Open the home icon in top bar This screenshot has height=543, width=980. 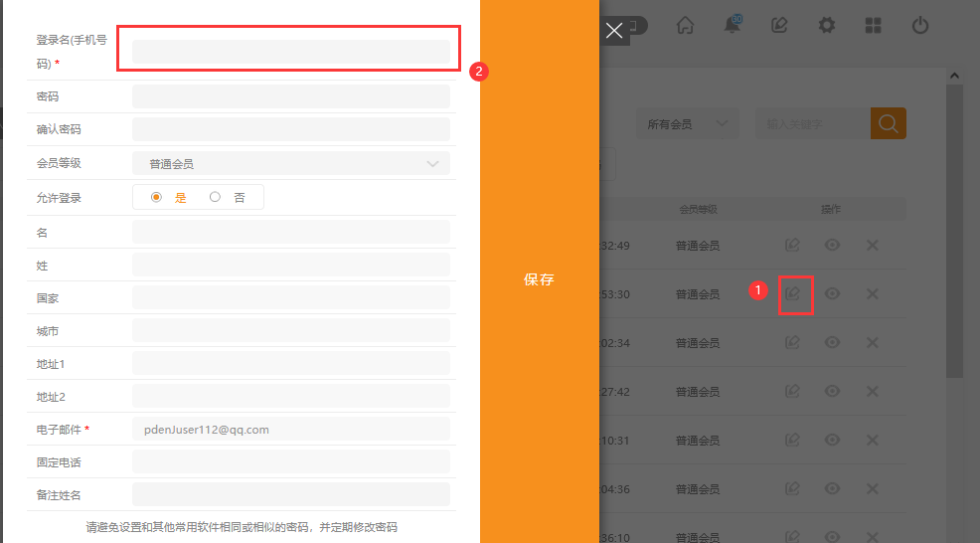tap(686, 26)
